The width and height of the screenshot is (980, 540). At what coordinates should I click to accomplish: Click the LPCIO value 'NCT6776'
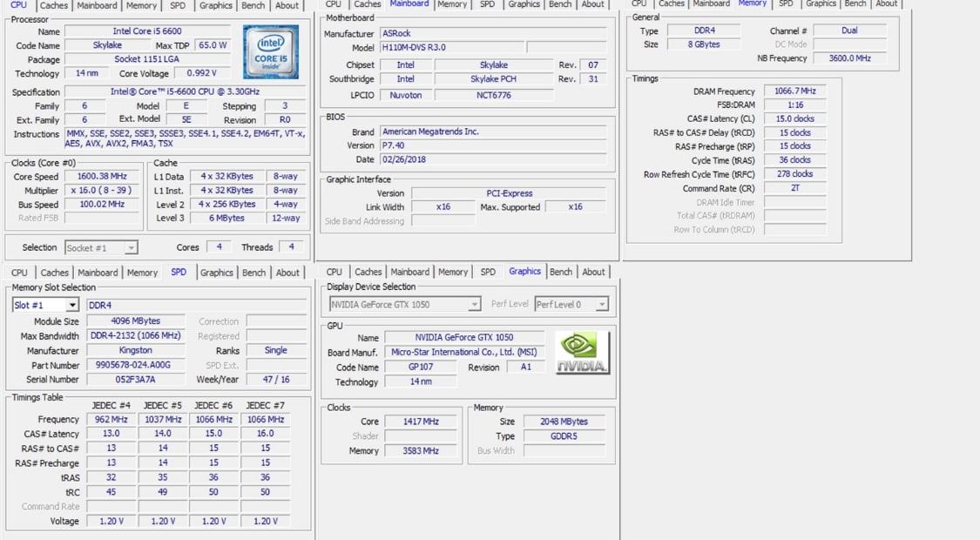(x=494, y=95)
